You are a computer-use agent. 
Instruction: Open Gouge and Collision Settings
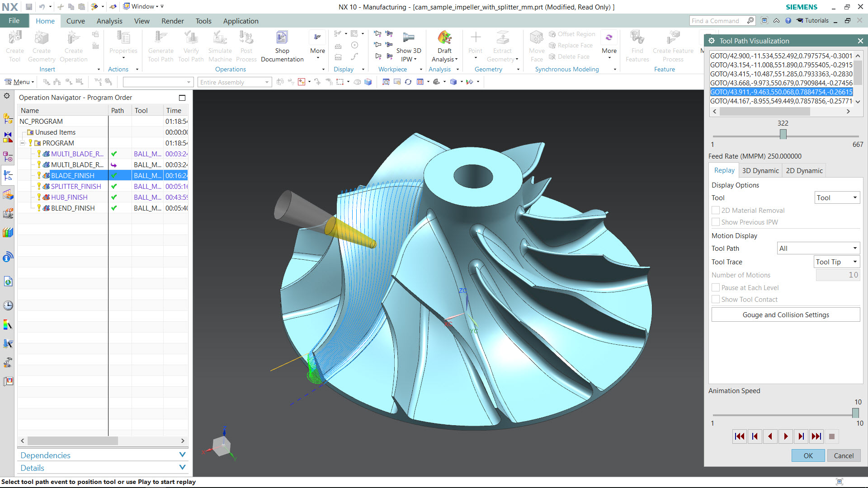786,314
